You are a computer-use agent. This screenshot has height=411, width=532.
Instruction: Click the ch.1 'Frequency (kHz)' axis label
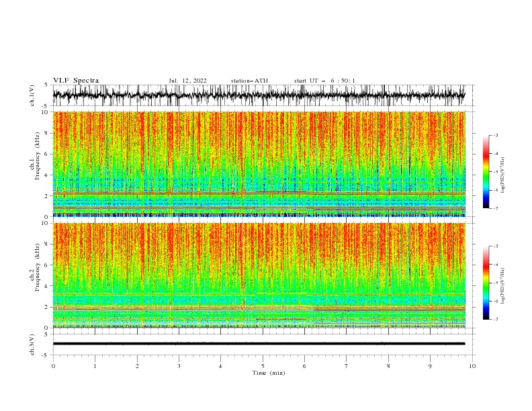(37, 156)
